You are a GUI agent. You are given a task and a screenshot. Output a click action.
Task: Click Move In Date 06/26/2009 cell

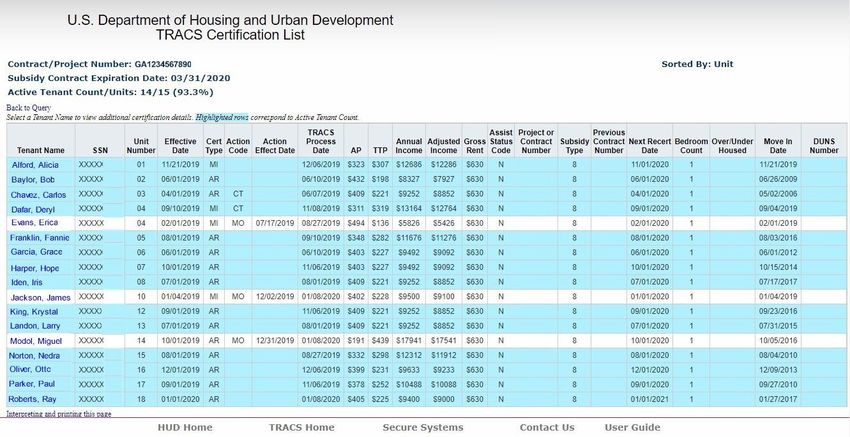tap(778, 179)
